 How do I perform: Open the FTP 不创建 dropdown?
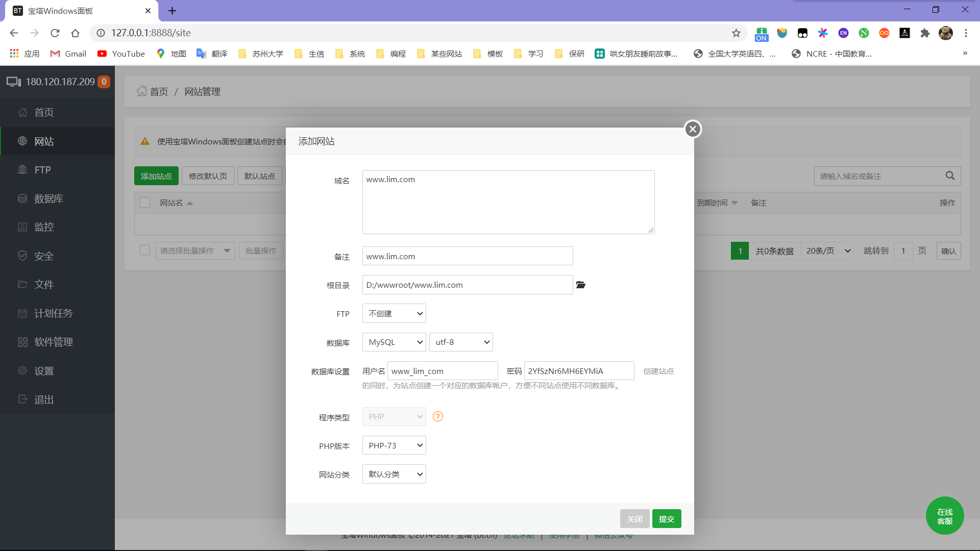pos(394,313)
